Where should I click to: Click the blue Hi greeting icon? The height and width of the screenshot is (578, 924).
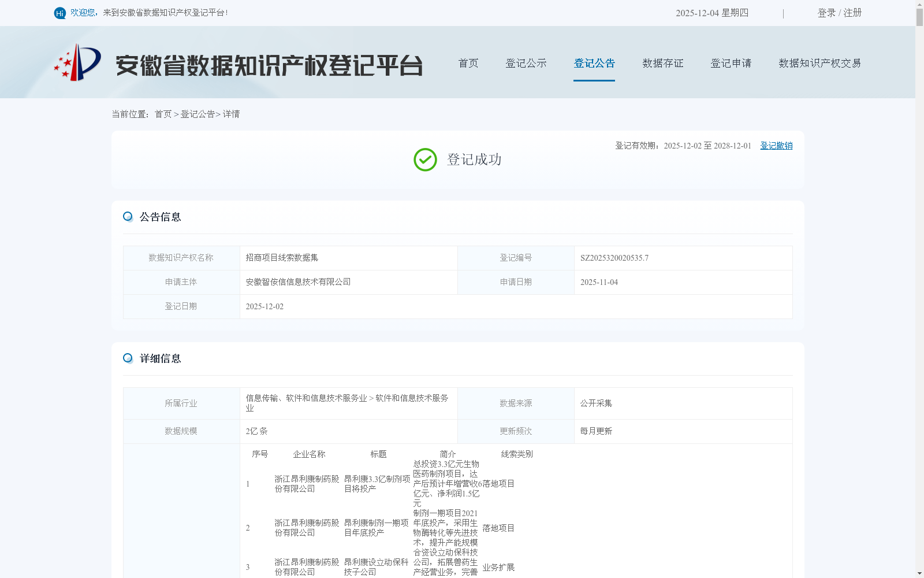point(60,13)
